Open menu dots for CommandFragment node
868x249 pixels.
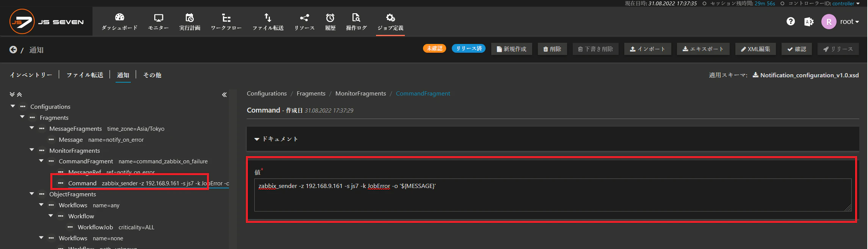point(51,161)
